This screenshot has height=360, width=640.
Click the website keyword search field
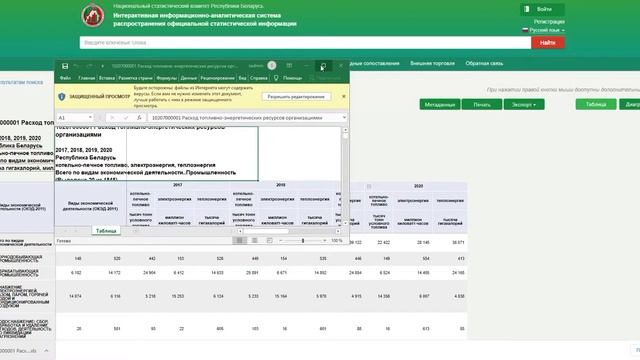[305, 42]
